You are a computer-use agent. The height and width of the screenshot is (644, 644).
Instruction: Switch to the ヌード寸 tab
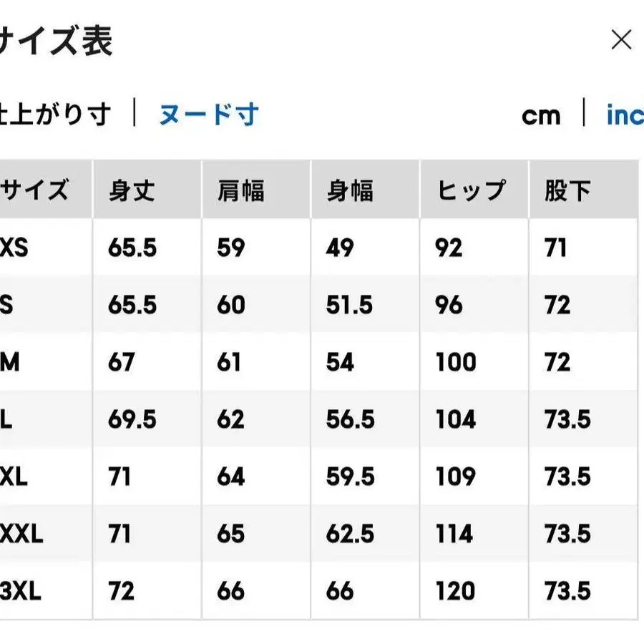208,114
